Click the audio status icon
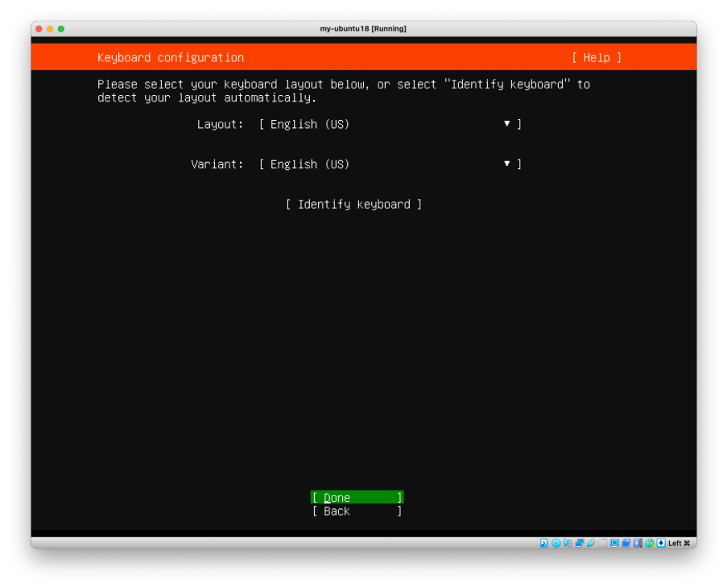Image resolution: width=727 pixels, height=588 pixels. pos(568,543)
